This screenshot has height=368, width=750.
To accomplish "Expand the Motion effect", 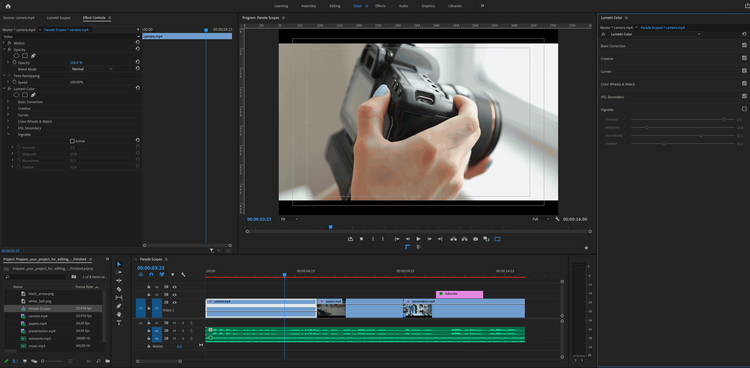I will [x=4, y=43].
